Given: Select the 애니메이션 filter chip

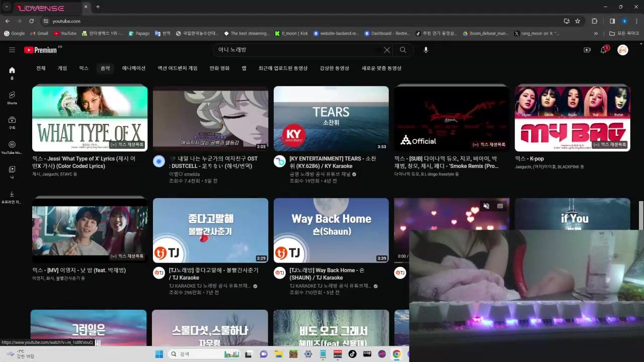Looking at the screenshot, I should (x=133, y=68).
